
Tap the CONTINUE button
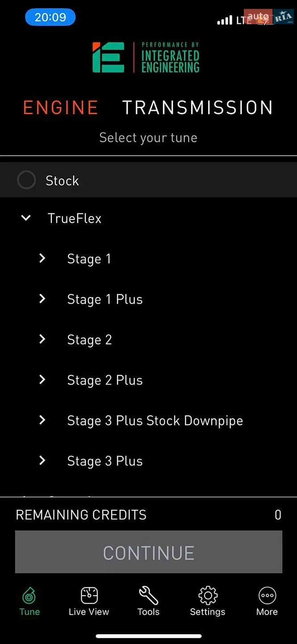pos(148,552)
